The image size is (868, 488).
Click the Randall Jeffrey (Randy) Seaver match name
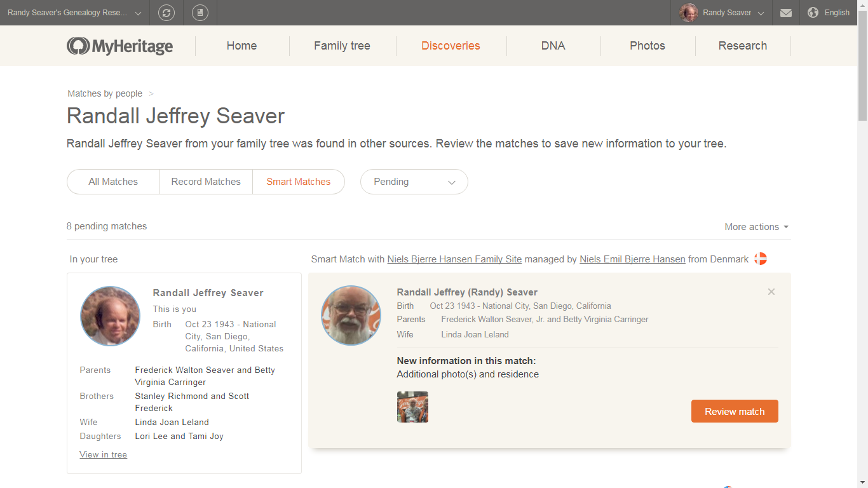[x=467, y=292]
